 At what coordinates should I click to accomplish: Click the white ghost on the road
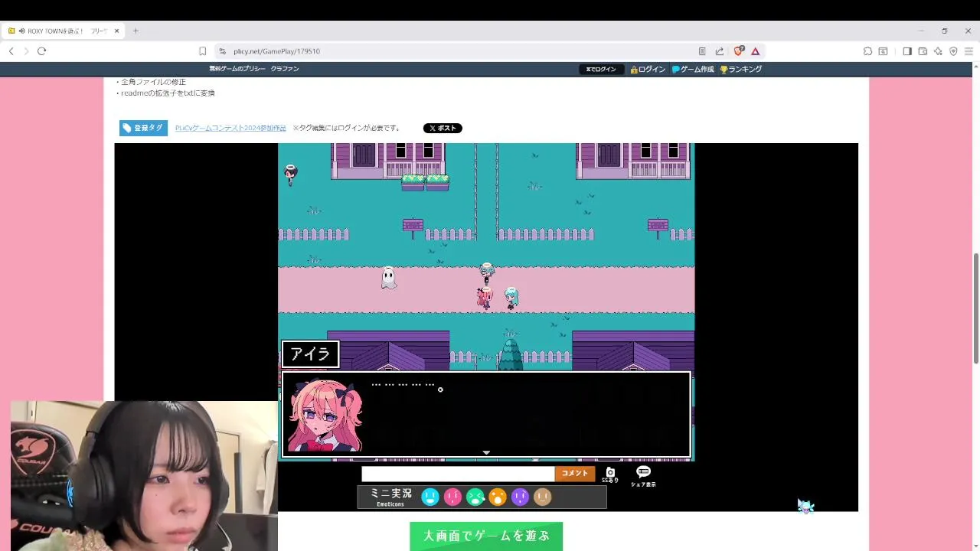(389, 277)
